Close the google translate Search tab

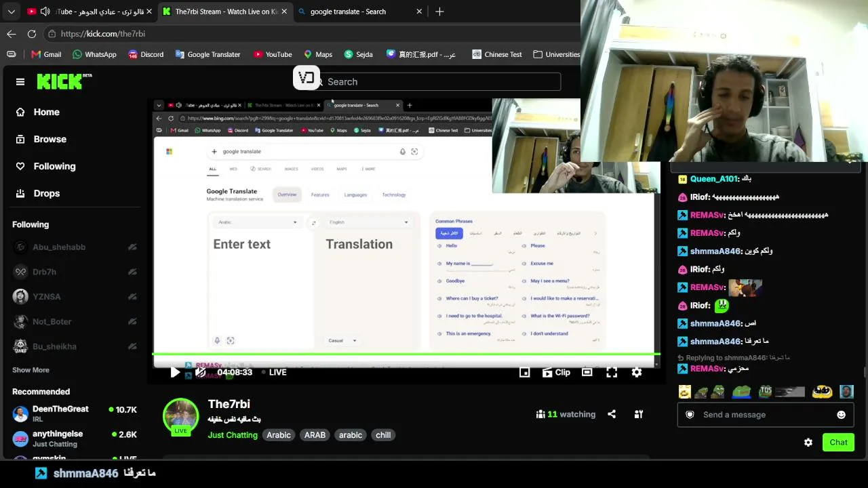(x=419, y=12)
